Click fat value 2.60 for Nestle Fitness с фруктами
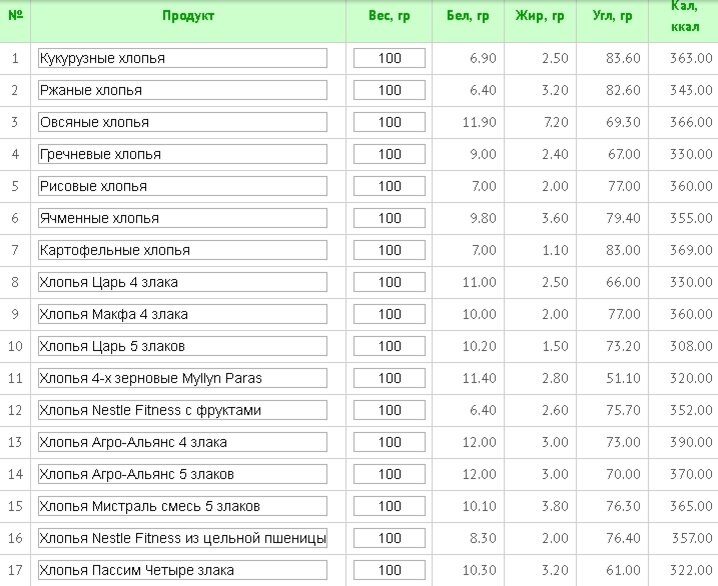 (x=555, y=410)
